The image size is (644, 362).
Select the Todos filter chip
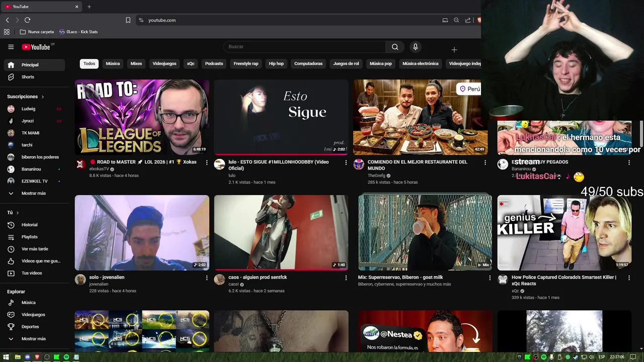pyautogui.click(x=89, y=64)
